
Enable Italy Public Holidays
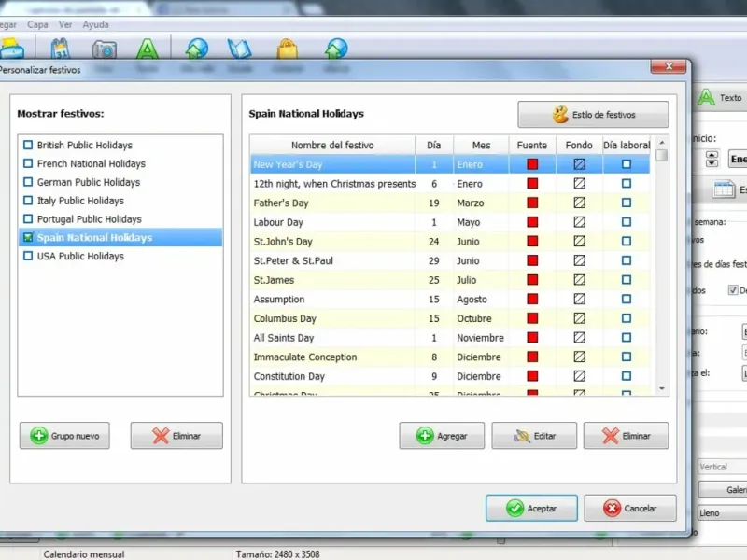click(28, 201)
